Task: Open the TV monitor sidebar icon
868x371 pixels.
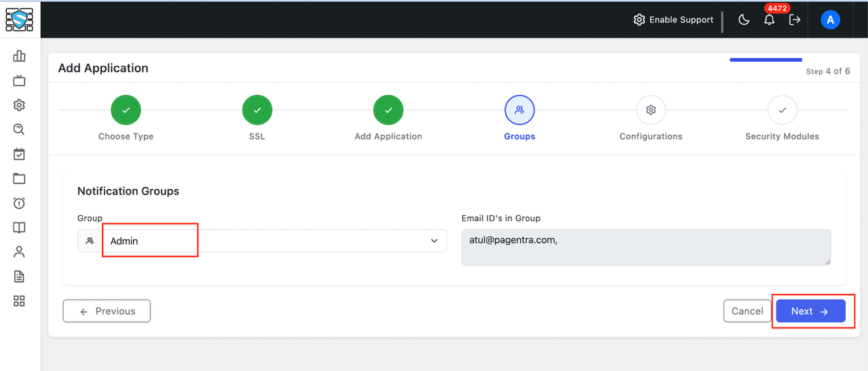Action: (x=19, y=80)
